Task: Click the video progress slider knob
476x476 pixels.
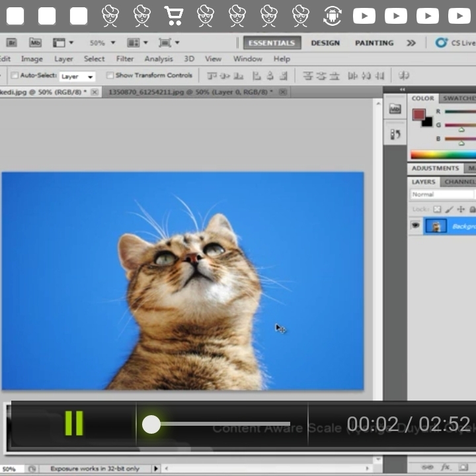Action: 151,424
